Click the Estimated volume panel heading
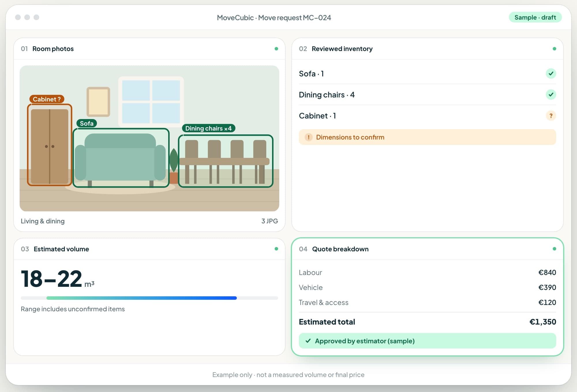The height and width of the screenshot is (392, 577). [x=61, y=249]
